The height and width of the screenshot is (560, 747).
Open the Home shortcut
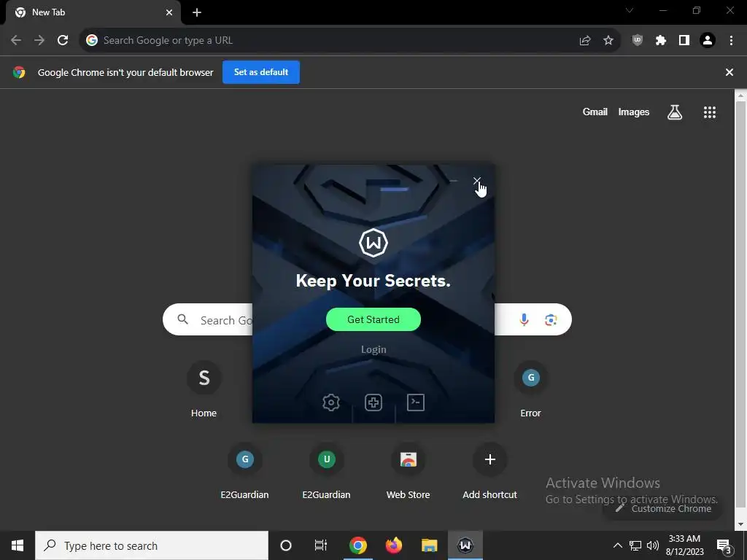tap(204, 389)
